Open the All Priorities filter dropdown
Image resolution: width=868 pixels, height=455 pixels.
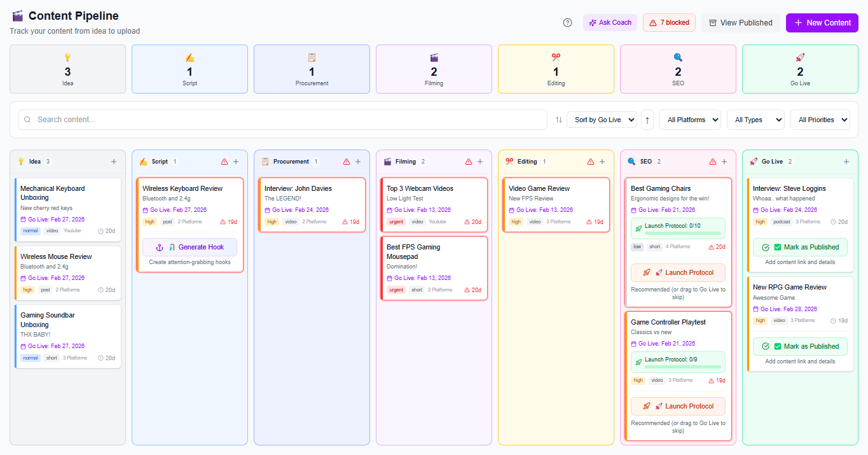[x=820, y=120]
